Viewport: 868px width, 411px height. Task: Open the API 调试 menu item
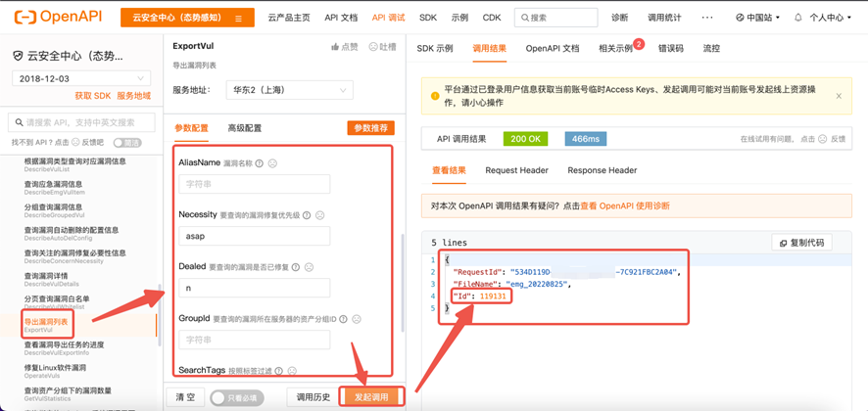point(388,18)
